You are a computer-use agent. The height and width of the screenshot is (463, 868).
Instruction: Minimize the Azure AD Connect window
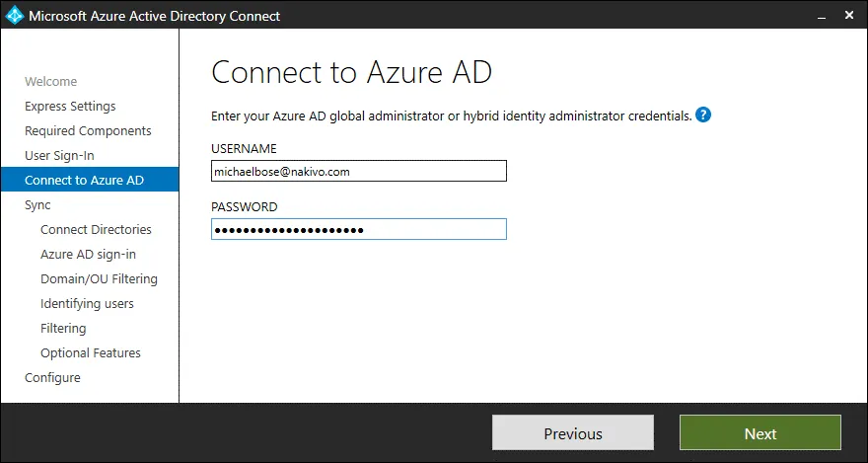pyautogui.click(x=821, y=16)
